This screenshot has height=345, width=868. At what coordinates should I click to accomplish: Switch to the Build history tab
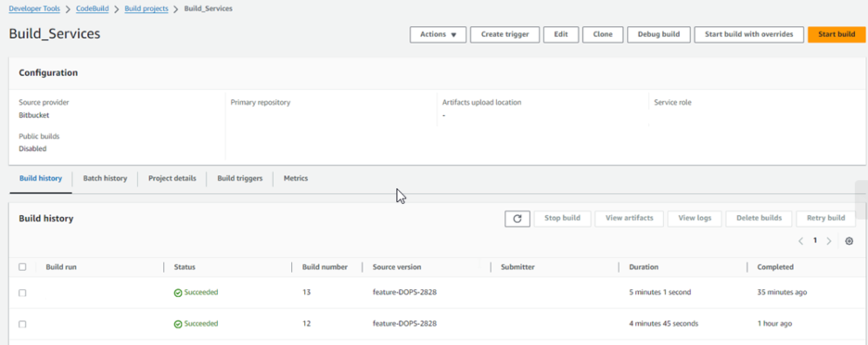41,178
